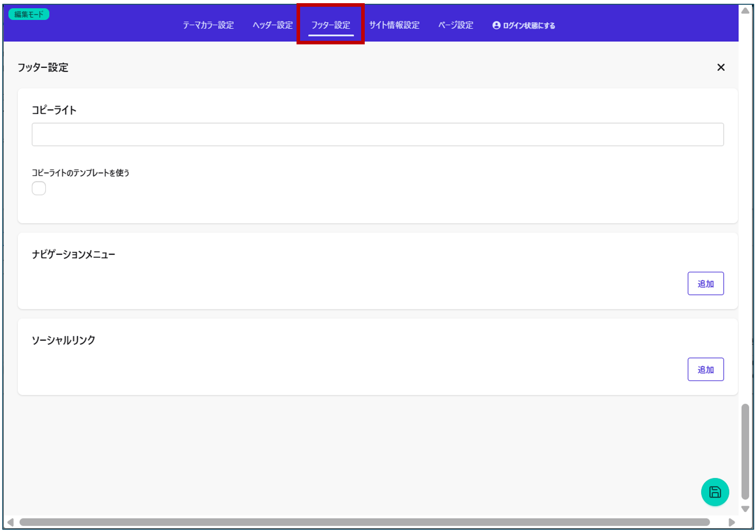The image size is (756, 532).
Task: Click the floating green save icon
Action: [x=714, y=492]
